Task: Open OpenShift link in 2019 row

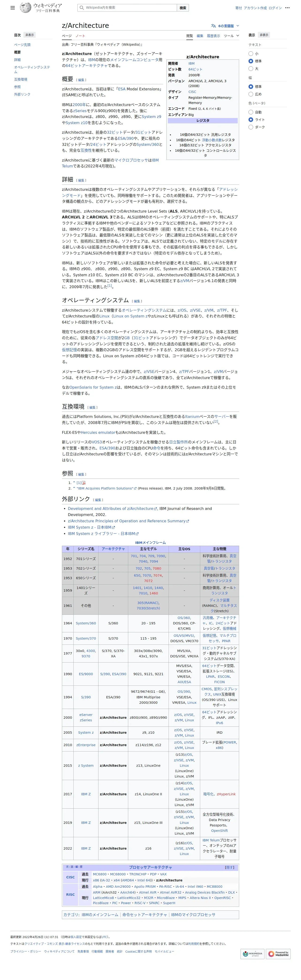Action: pos(219,830)
